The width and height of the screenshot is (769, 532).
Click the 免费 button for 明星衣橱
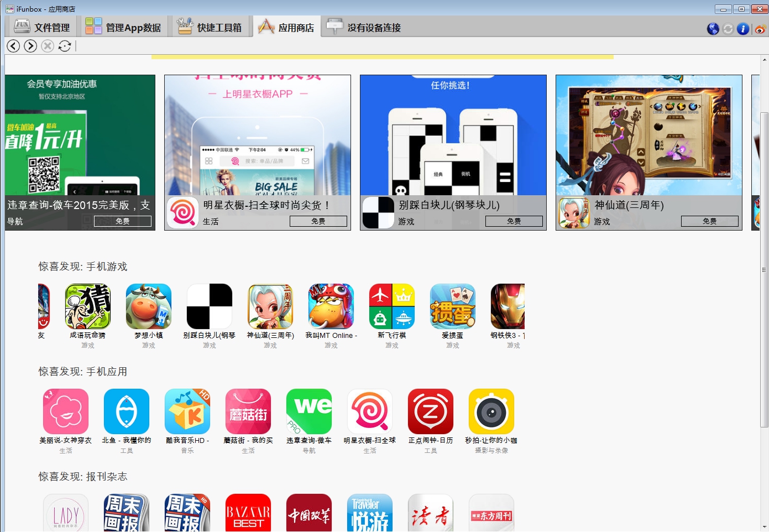pos(318,221)
